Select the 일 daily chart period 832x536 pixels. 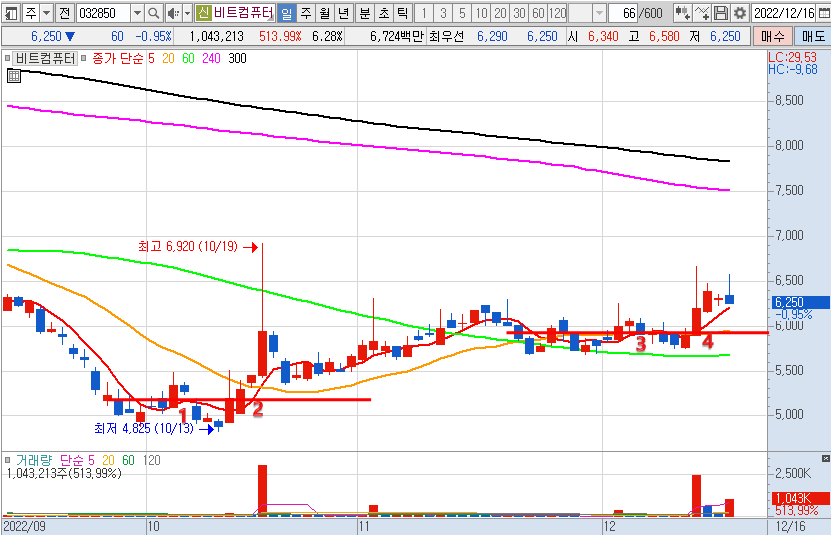pyautogui.click(x=287, y=13)
